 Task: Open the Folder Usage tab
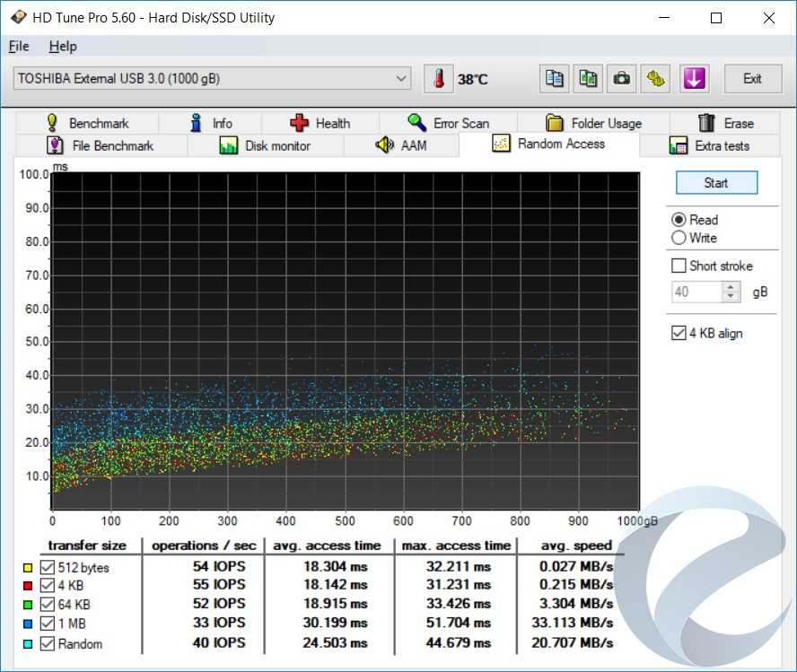click(593, 123)
